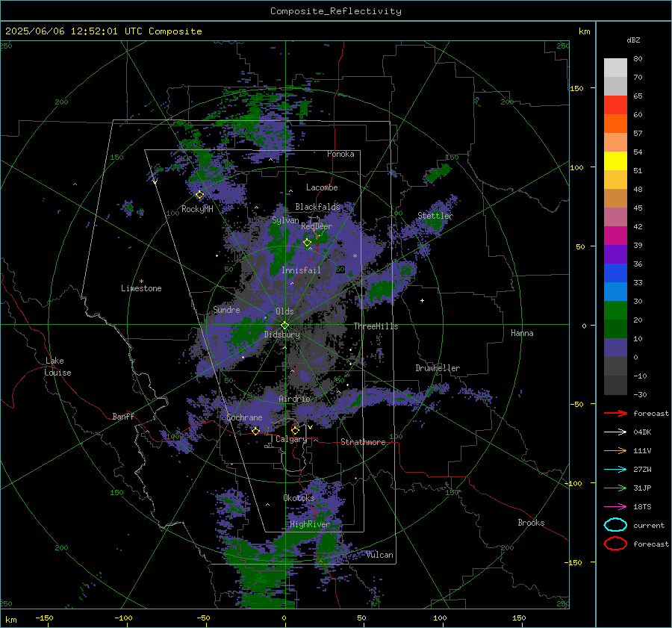Viewport: 672px width, 628px height.
Task: Click the Sundre label
Action: (x=226, y=309)
